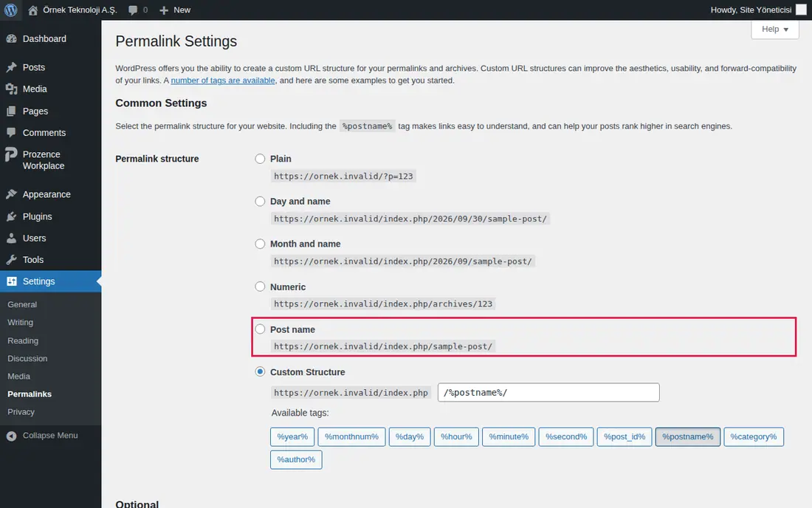Click the user avatar in admin bar

point(801,10)
